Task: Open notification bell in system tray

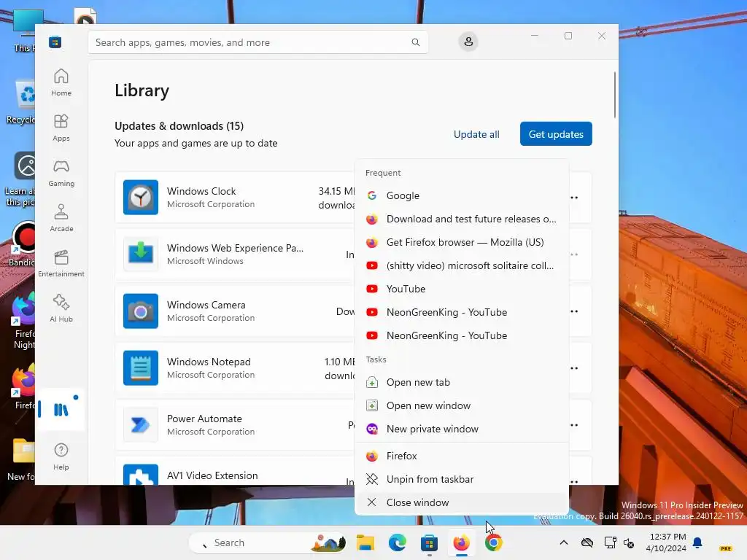Action: tap(697, 542)
